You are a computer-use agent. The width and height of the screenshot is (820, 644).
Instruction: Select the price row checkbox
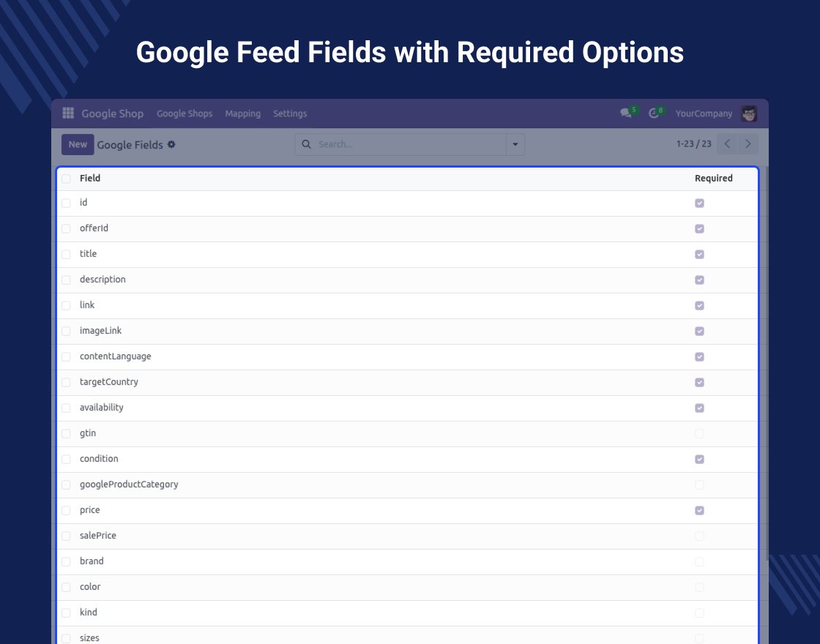66,511
